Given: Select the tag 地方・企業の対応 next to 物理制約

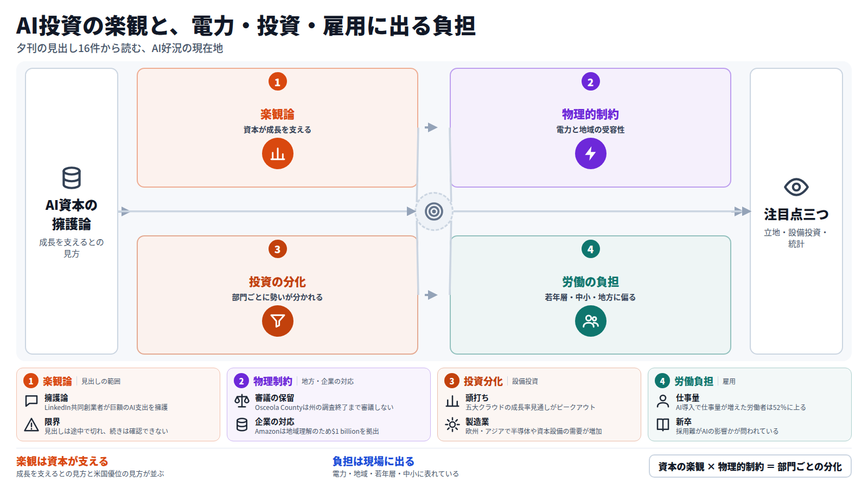Looking at the screenshot, I should click(328, 382).
